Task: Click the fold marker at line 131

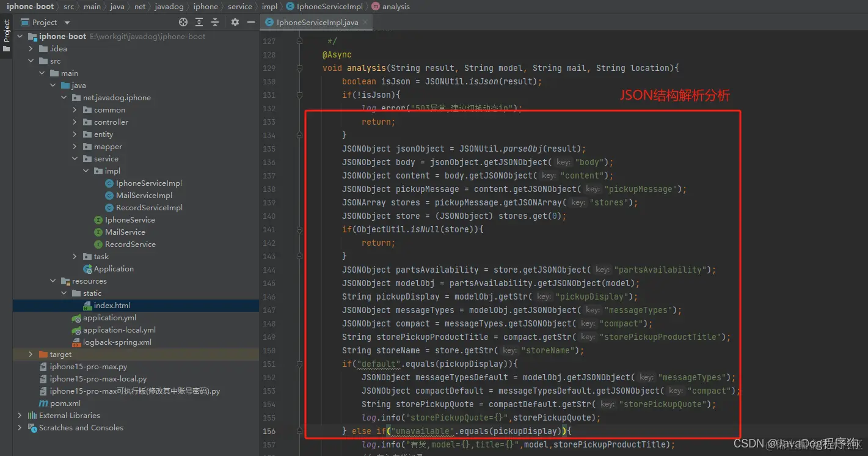Action: tap(300, 95)
